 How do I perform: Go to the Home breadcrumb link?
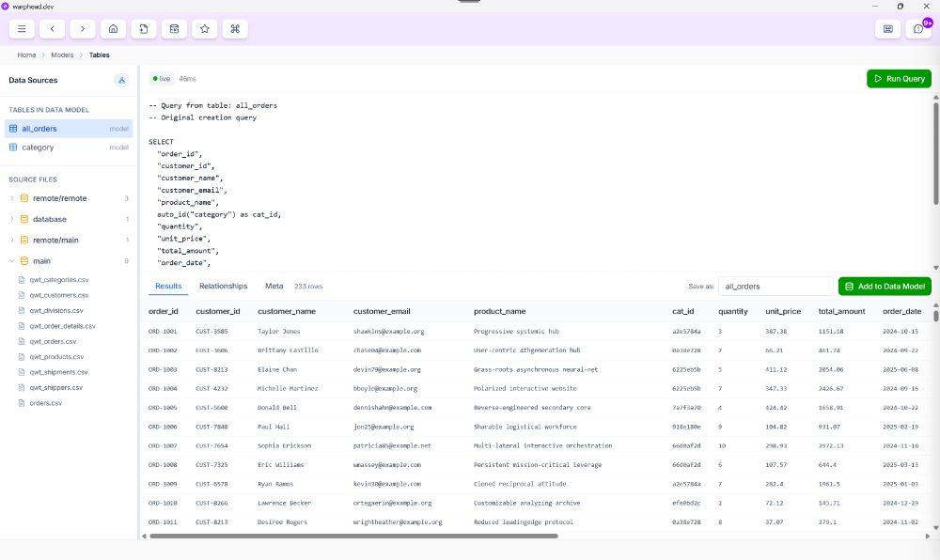[26, 55]
